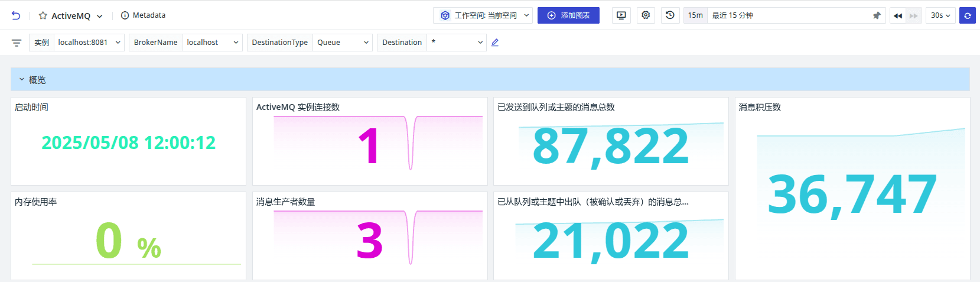Click the back arrow icon

click(x=16, y=16)
